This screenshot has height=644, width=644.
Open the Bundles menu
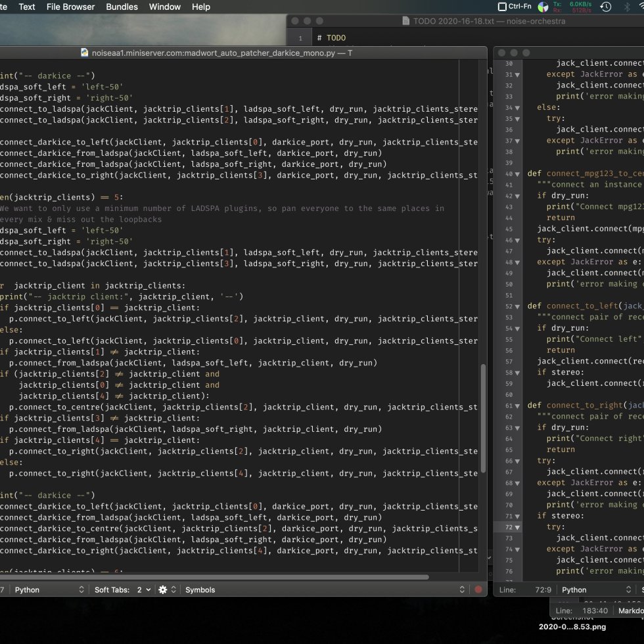[x=122, y=7]
